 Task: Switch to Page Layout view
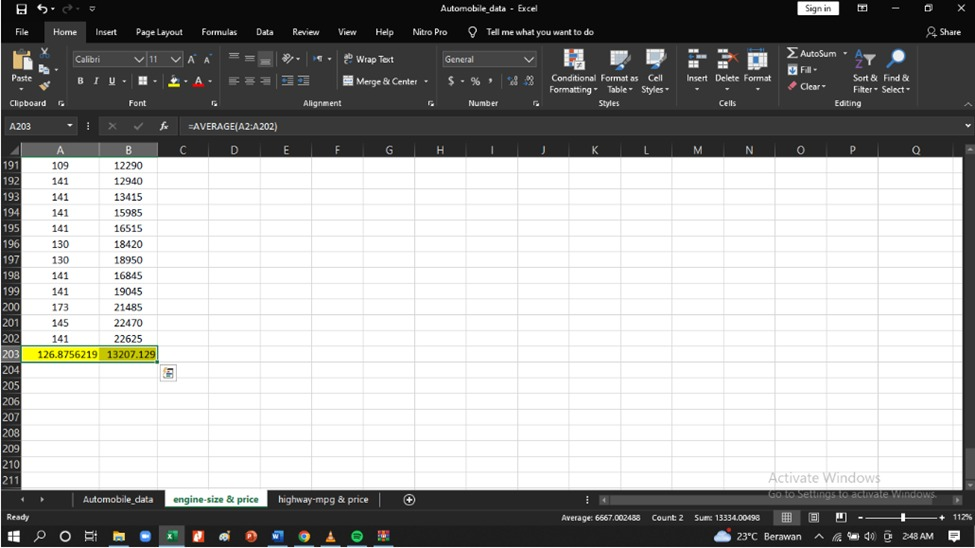813,518
